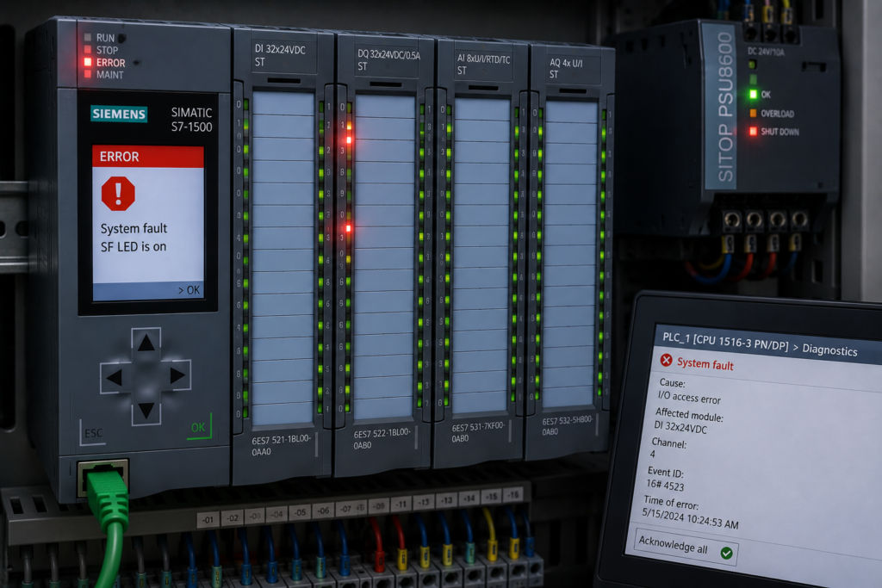Image resolution: width=882 pixels, height=588 pixels.
Task: Click terminal marker '-14'
Action: tap(468, 498)
